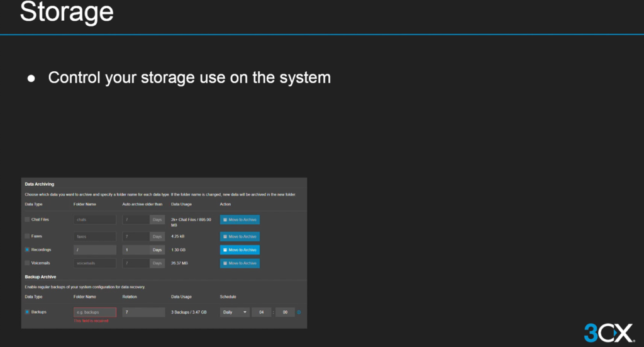Toggle the Chat Files checkbox
This screenshot has width=644, height=347.
tap(27, 220)
